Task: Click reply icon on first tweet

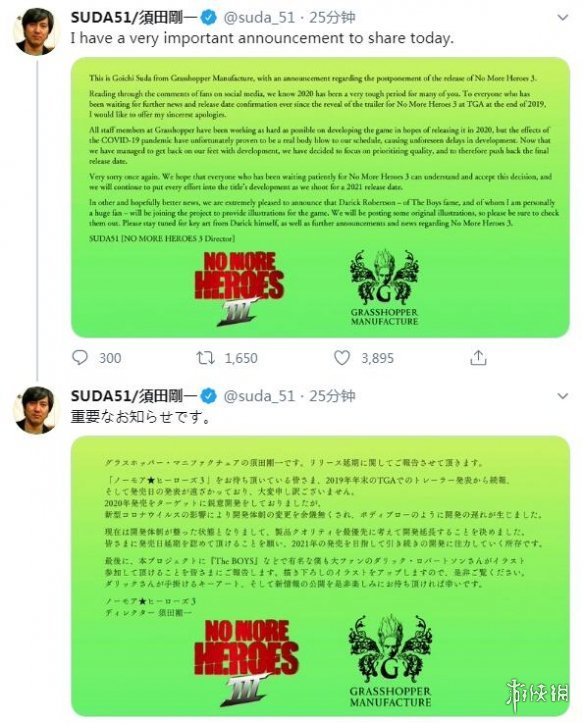Action: pyautogui.click(x=80, y=357)
